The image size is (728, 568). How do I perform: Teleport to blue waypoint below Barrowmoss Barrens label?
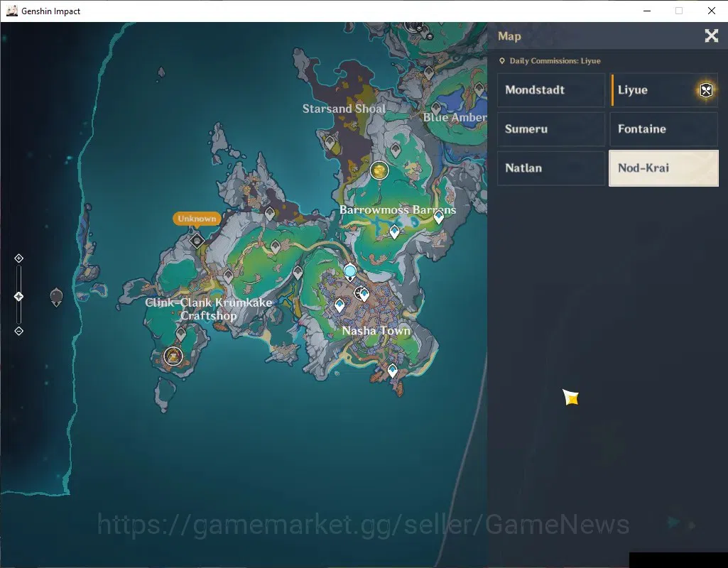[x=395, y=231]
